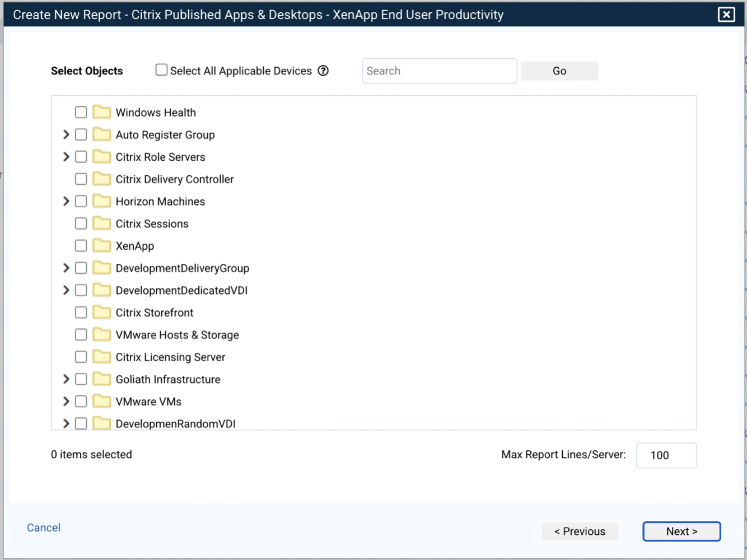747x560 pixels.
Task: Select the Goliath Infrastructure checkbox
Action: [x=81, y=379]
